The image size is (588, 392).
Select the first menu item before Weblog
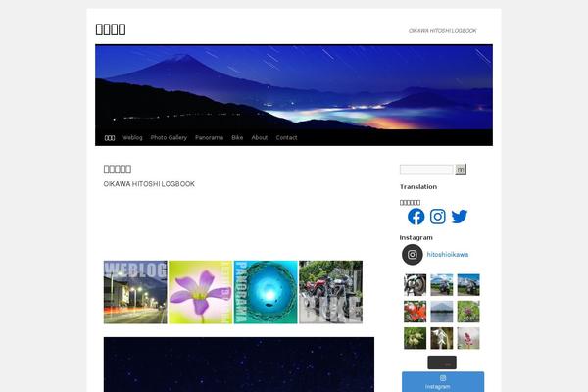click(110, 137)
